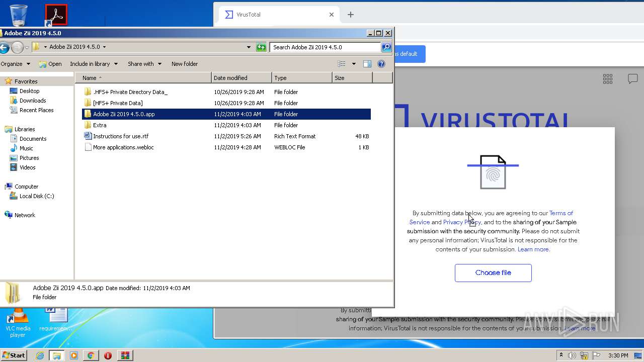Click Adobe Zii 2019 4.5.0 breadcrumb dropdown arrow

pyautogui.click(x=104, y=47)
